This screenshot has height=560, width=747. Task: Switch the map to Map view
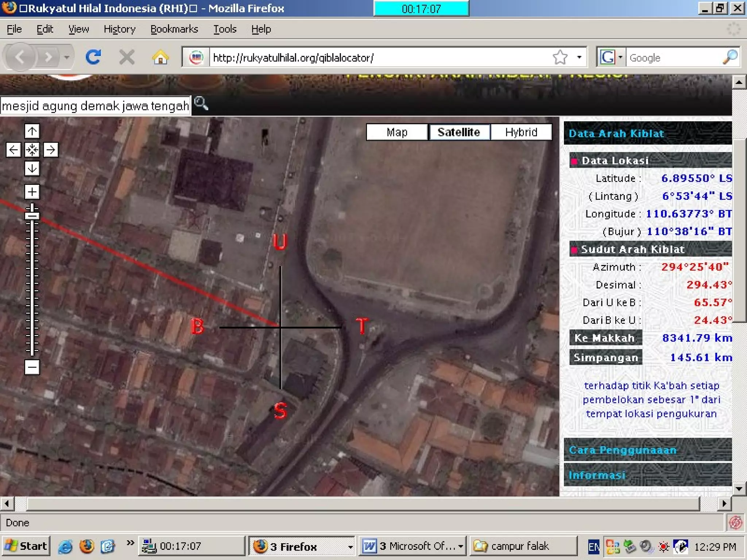pos(397,132)
